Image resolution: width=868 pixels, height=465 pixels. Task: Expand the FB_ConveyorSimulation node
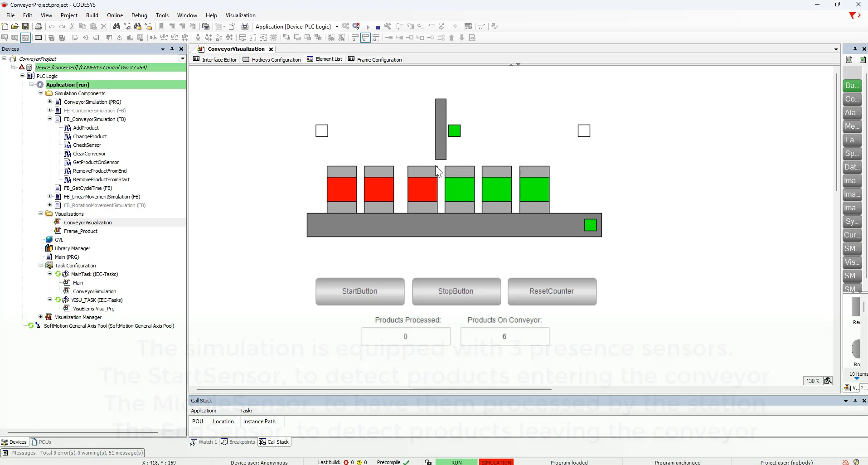[49, 119]
